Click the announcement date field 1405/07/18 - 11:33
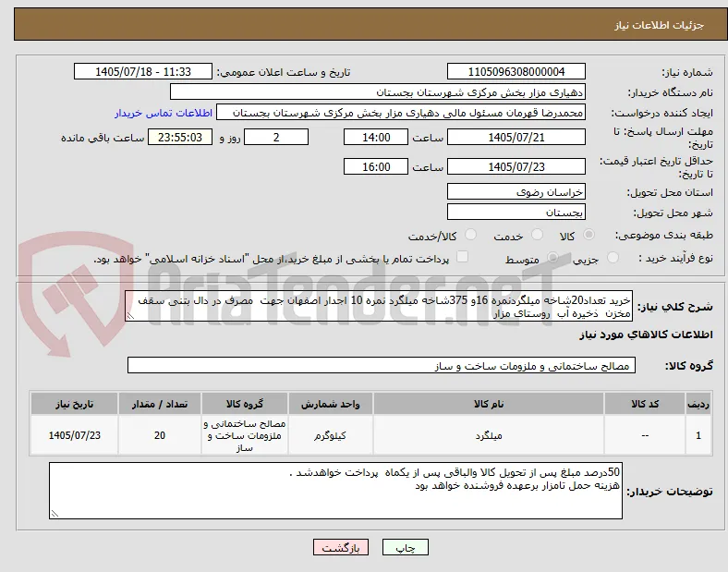The width and height of the screenshot is (728, 572). point(143,72)
